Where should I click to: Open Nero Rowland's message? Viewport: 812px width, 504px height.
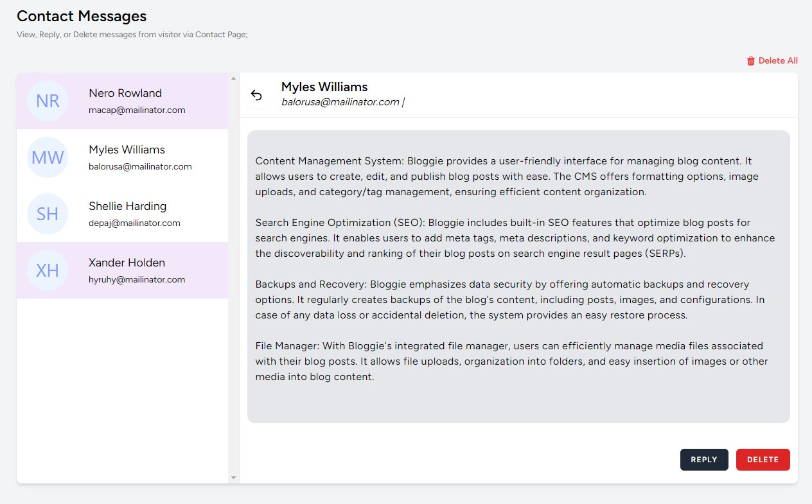[x=125, y=94]
